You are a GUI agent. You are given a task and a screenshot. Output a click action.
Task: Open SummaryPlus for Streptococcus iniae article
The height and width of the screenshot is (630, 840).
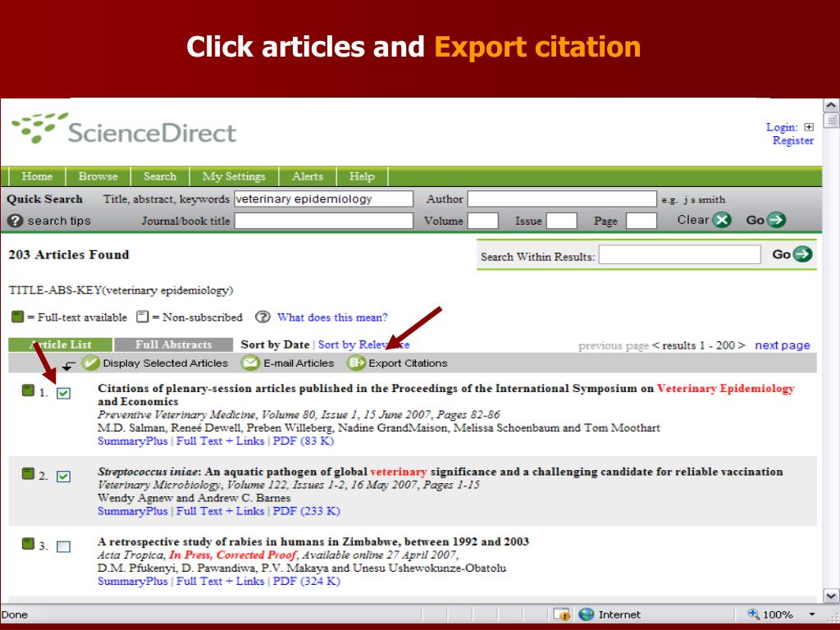132,511
